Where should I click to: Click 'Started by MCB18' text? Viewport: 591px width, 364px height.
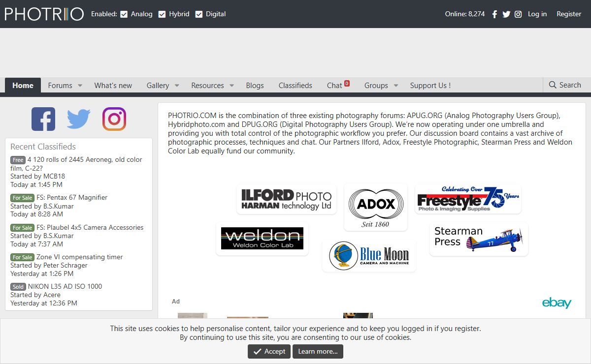click(37, 176)
